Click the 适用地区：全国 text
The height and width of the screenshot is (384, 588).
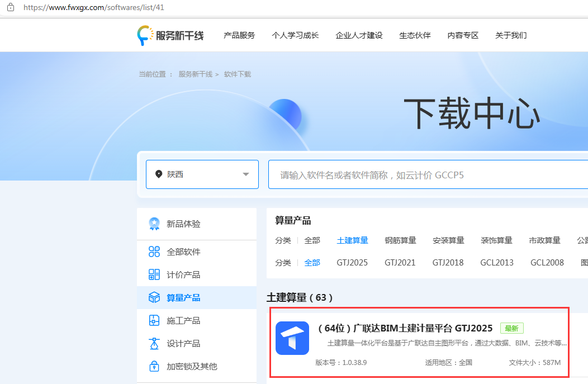pyautogui.click(x=448, y=363)
